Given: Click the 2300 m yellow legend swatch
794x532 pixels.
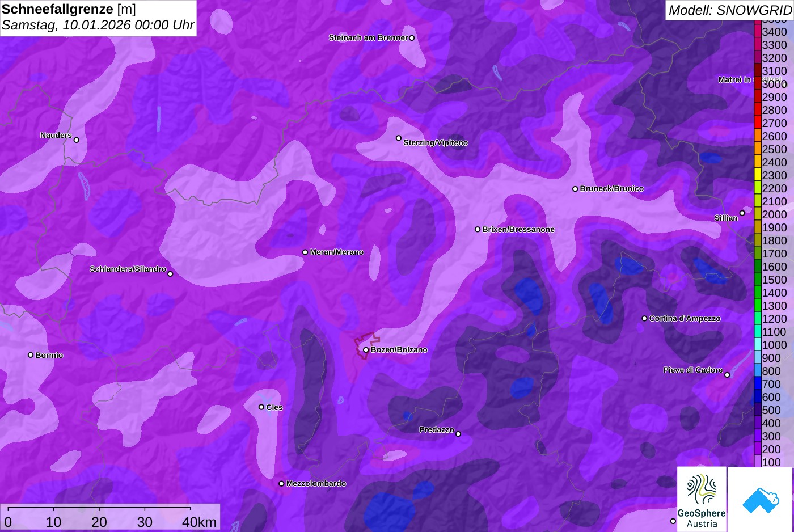Looking at the screenshot, I should (x=757, y=175).
